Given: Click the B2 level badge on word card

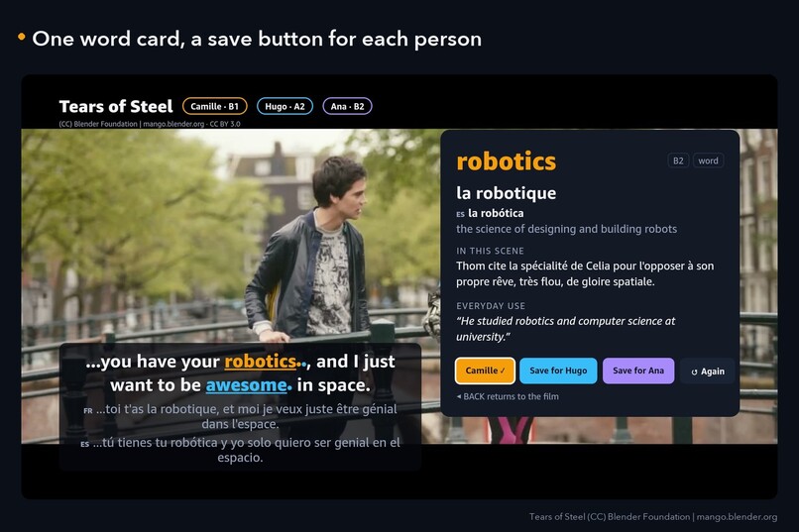Looking at the screenshot, I should click(x=678, y=160).
